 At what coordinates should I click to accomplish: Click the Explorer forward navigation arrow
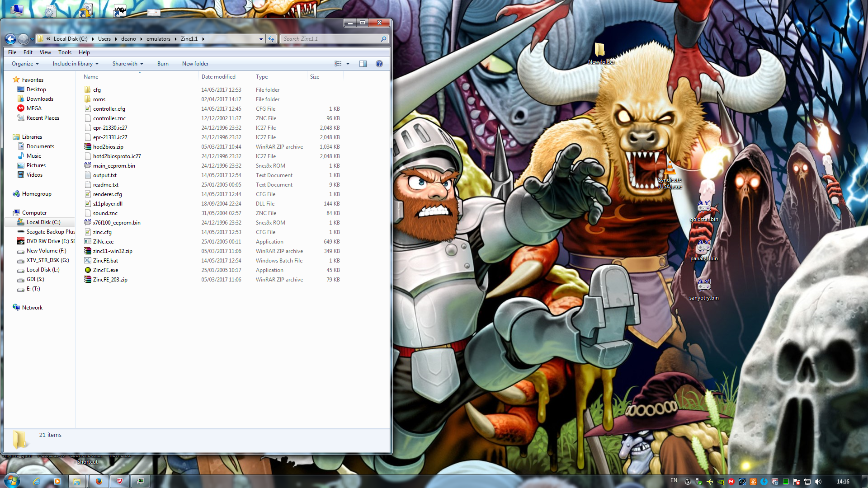pyautogui.click(x=23, y=39)
